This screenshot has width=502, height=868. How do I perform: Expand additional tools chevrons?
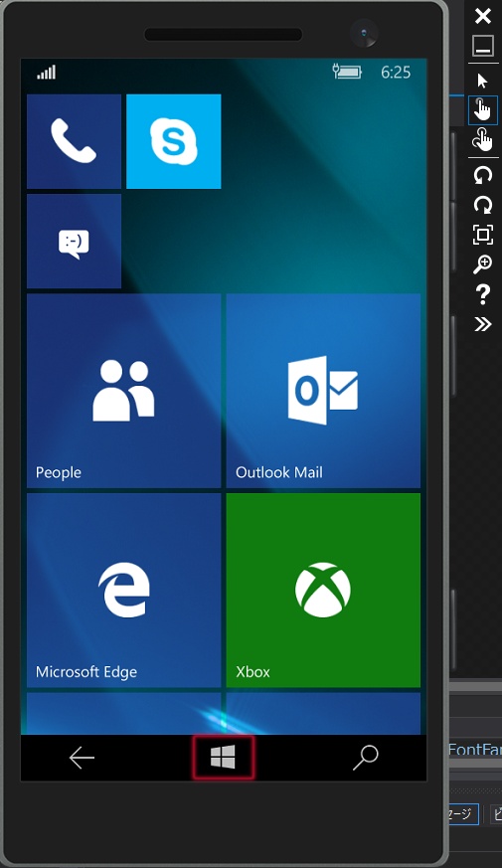483,324
